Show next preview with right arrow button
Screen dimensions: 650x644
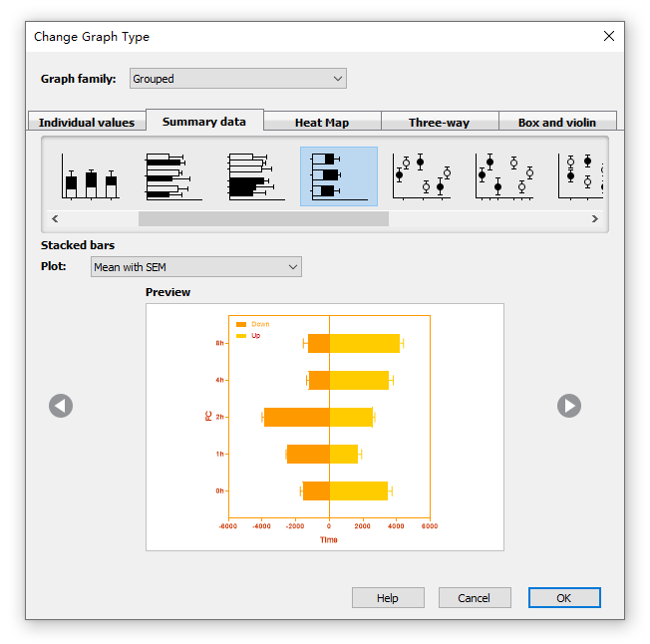(568, 406)
